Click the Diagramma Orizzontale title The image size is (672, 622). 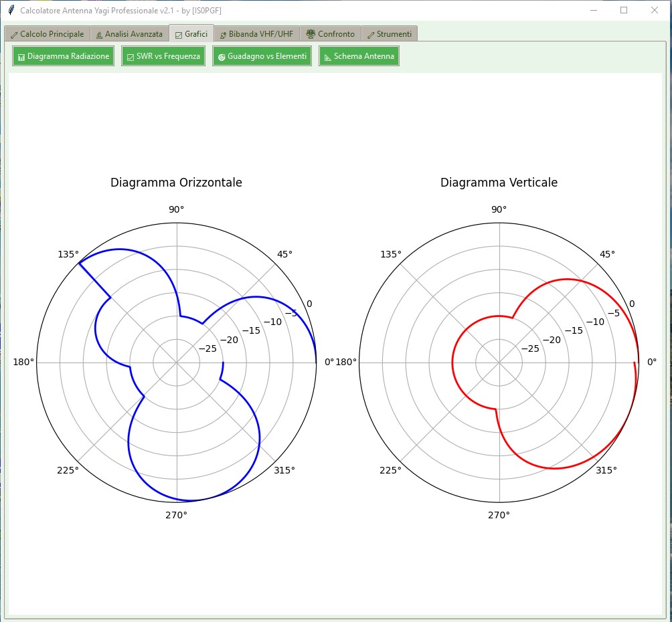click(x=176, y=183)
